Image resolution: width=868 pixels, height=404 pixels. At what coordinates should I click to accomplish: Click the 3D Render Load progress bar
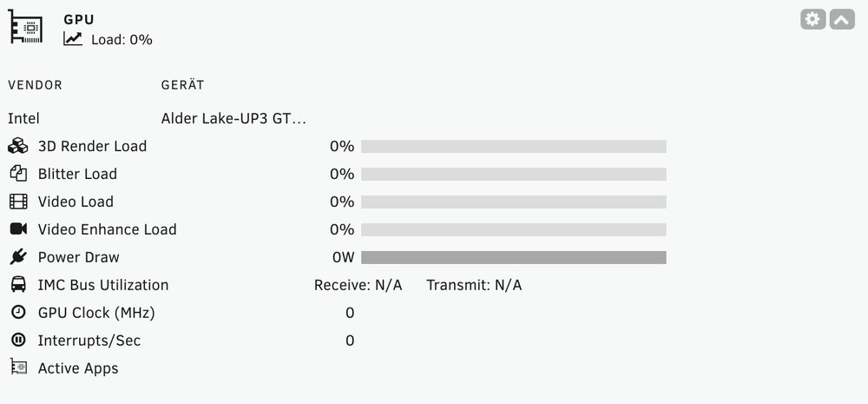[514, 146]
